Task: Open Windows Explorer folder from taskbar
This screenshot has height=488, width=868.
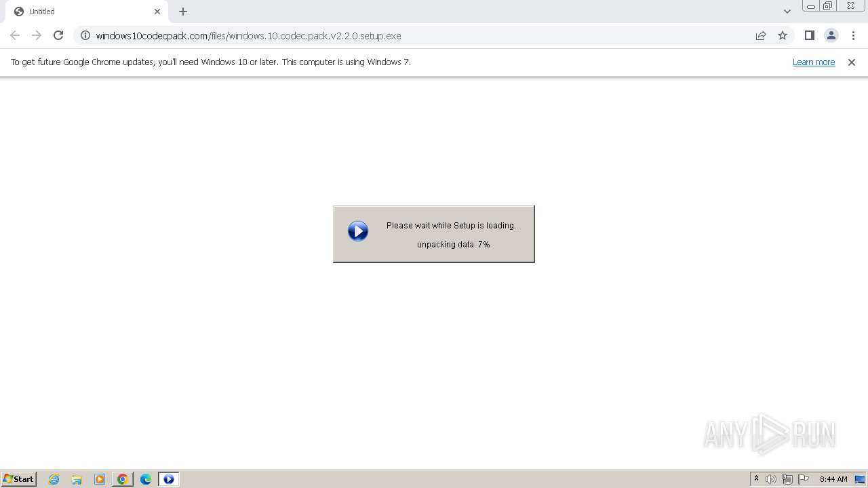Action: 77,479
